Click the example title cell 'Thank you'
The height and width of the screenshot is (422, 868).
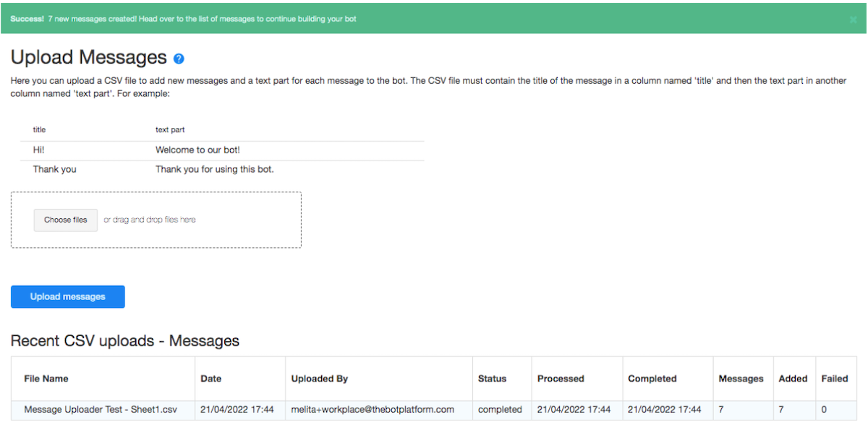pos(55,170)
